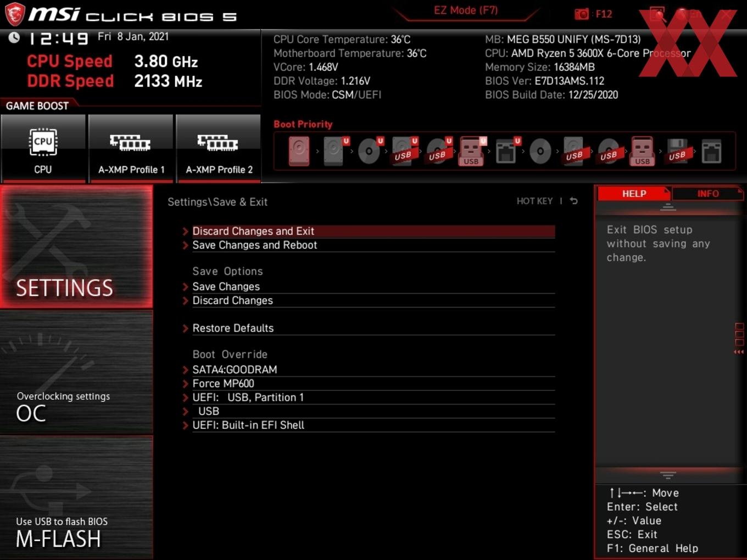Select the UEFI hard disk boot icon
Image resolution: width=747 pixels, height=560 pixels.
coord(335,151)
